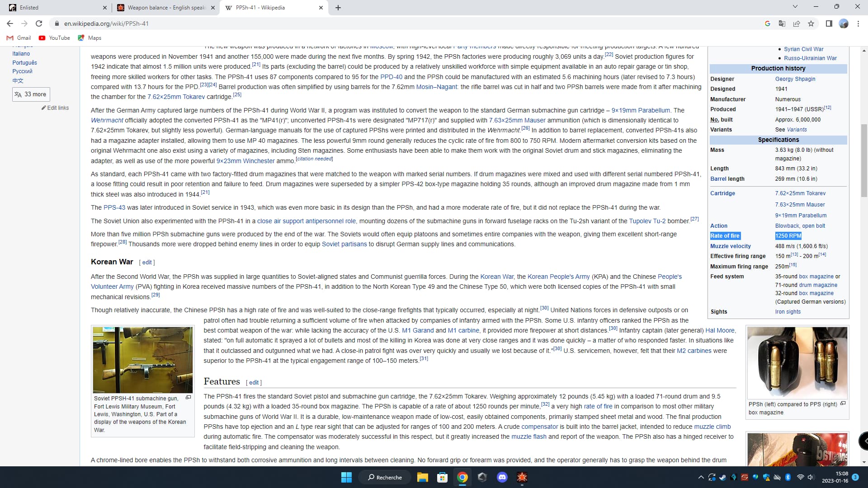Open the 9×19mm Parabellum link in text

641,110
